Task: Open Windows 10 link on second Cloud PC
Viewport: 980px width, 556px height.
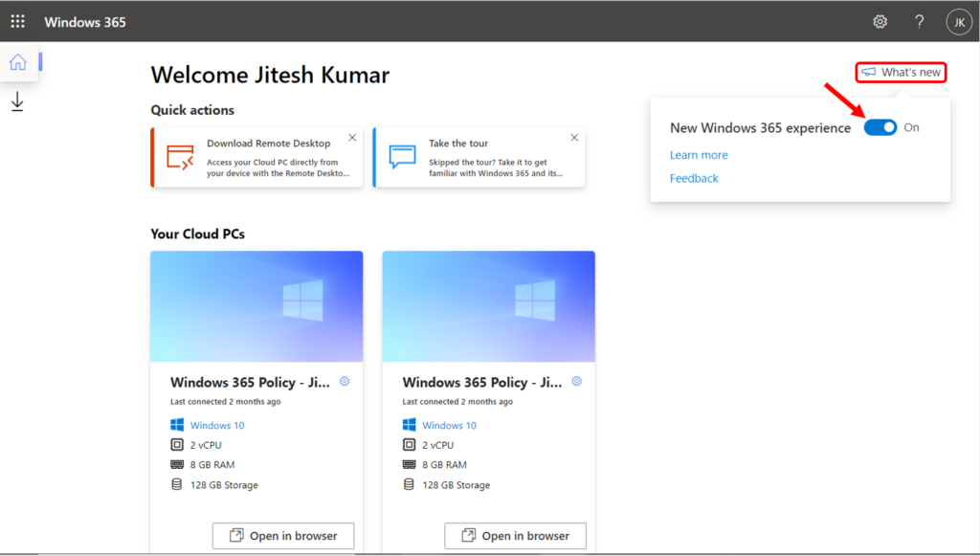Action: pyautogui.click(x=449, y=426)
